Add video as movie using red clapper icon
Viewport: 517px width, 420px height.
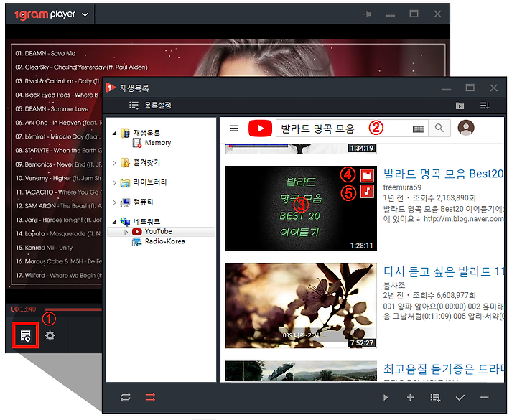pos(367,175)
